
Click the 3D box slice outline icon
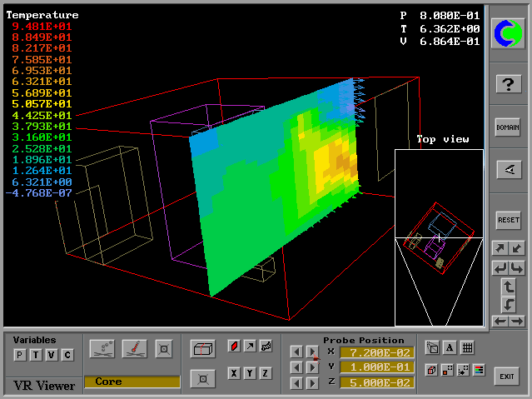click(201, 347)
